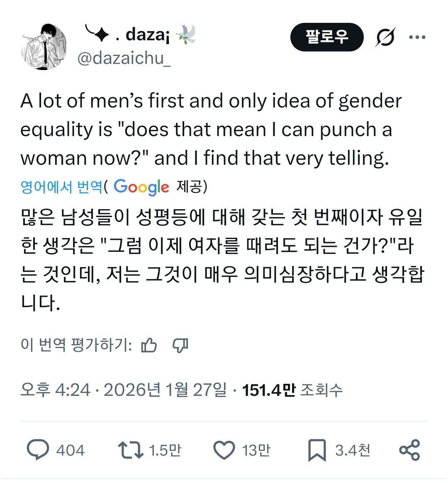Show the 404 replies count

70,450
